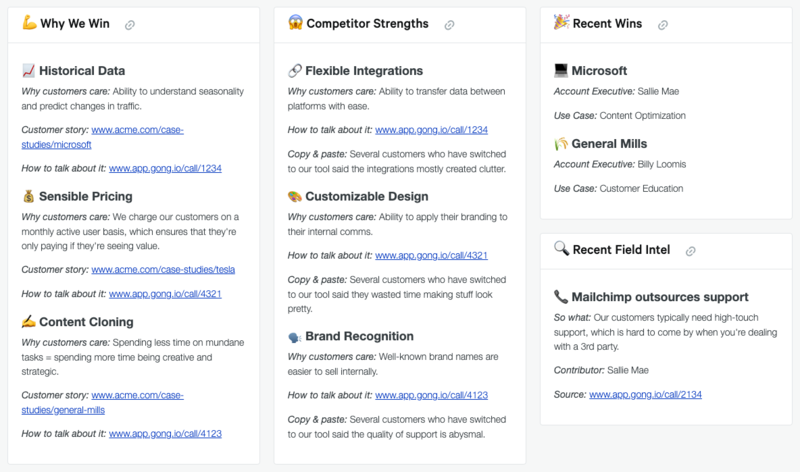Open the Gong call link under Brand Recognition
Viewport: 800px width, 472px height.
(431, 395)
